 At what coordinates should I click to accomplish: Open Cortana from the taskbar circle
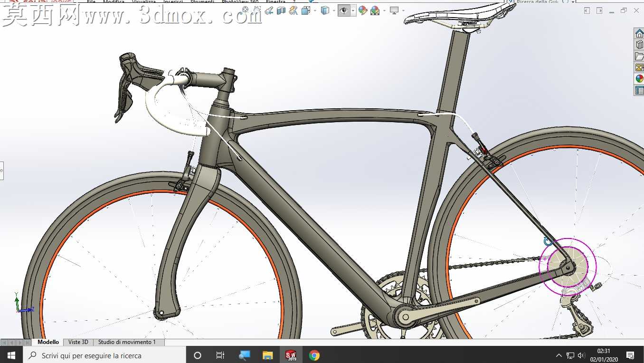[x=198, y=355]
